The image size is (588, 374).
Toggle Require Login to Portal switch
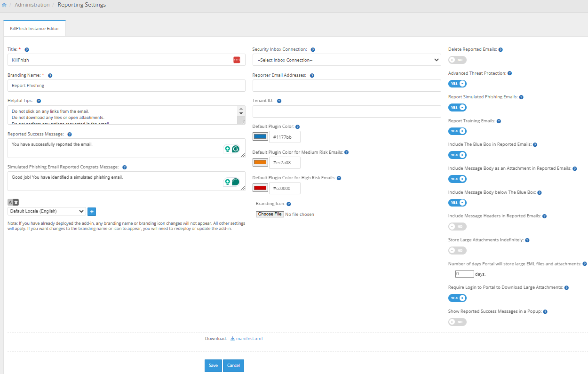click(x=457, y=298)
